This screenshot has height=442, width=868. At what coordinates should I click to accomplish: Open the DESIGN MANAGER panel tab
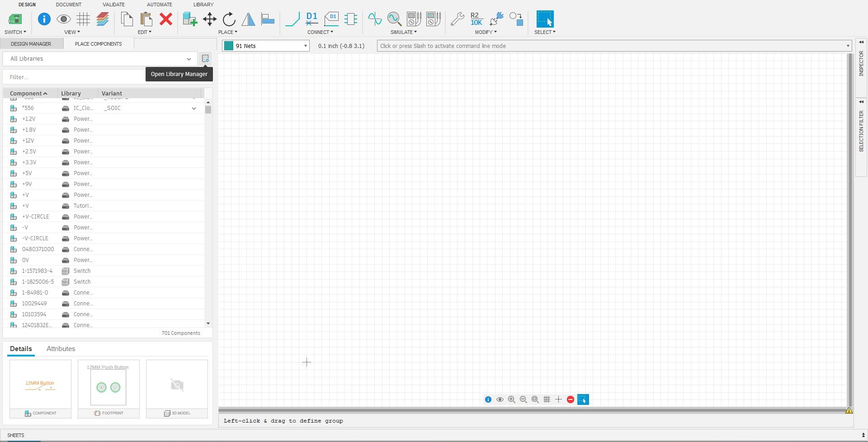31,44
